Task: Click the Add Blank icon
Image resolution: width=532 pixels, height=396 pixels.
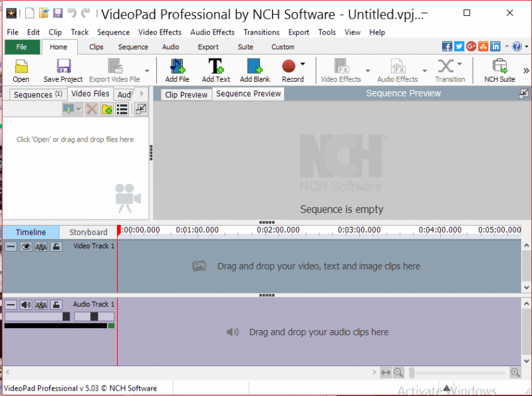Action: click(x=255, y=66)
